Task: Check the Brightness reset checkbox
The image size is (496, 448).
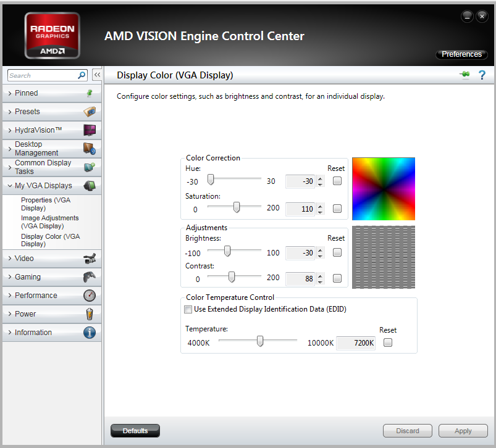Action: tap(337, 252)
